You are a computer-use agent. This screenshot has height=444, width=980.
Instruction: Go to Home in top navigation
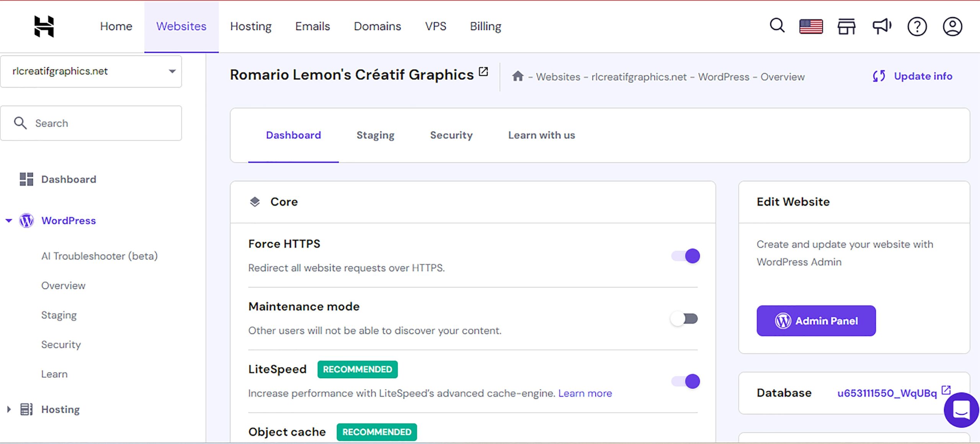tap(116, 26)
